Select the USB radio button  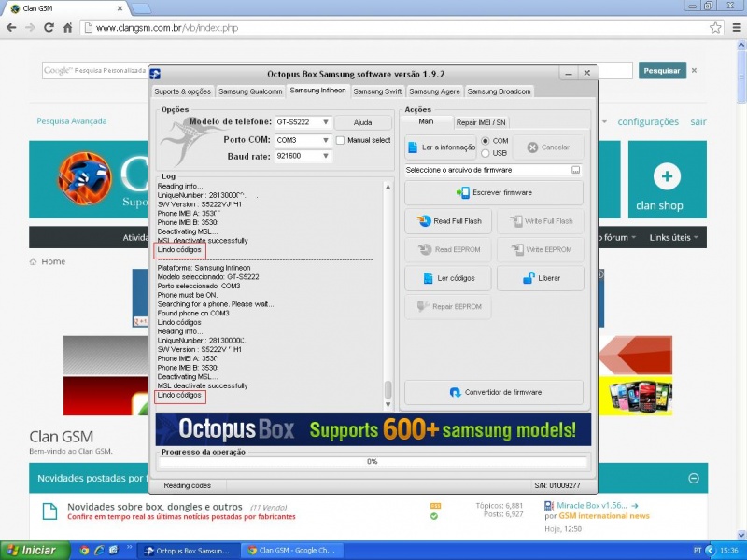pyautogui.click(x=485, y=153)
